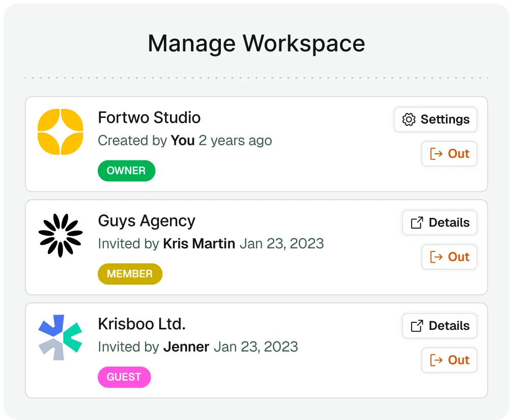This screenshot has height=420, width=513.
Task: Open Settings for Fortwo Studio
Action: tap(436, 120)
